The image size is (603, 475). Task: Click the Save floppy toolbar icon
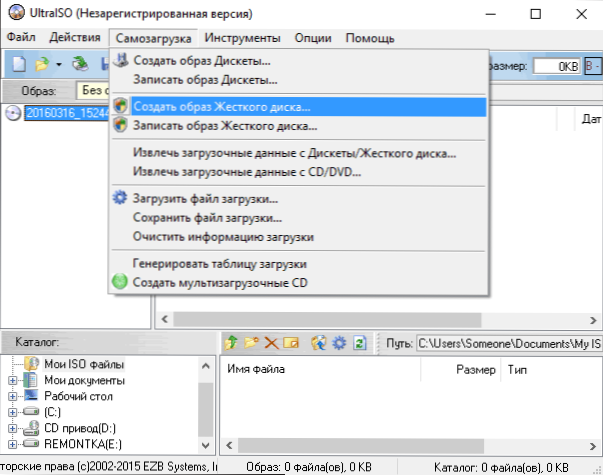coord(105,64)
